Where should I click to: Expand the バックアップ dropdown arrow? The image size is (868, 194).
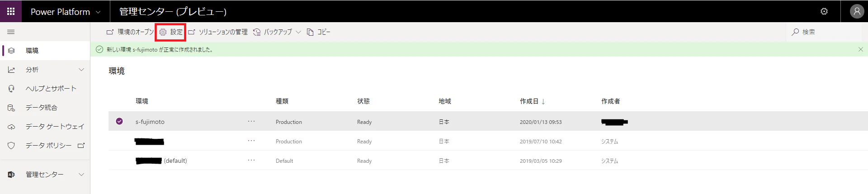point(298,32)
